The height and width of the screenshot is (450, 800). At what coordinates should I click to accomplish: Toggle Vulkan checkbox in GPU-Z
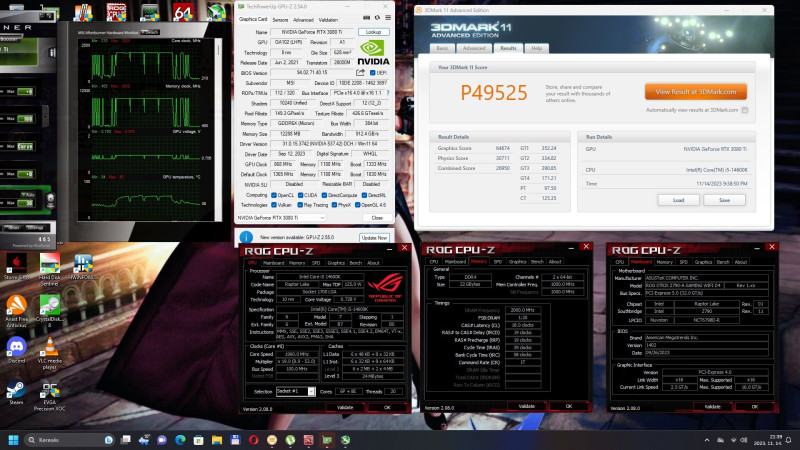click(x=274, y=205)
